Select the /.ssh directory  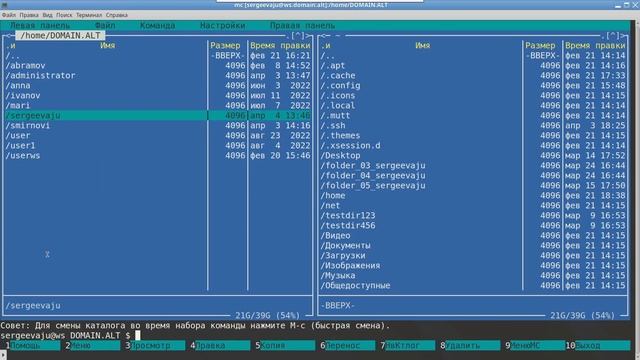tap(333, 125)
